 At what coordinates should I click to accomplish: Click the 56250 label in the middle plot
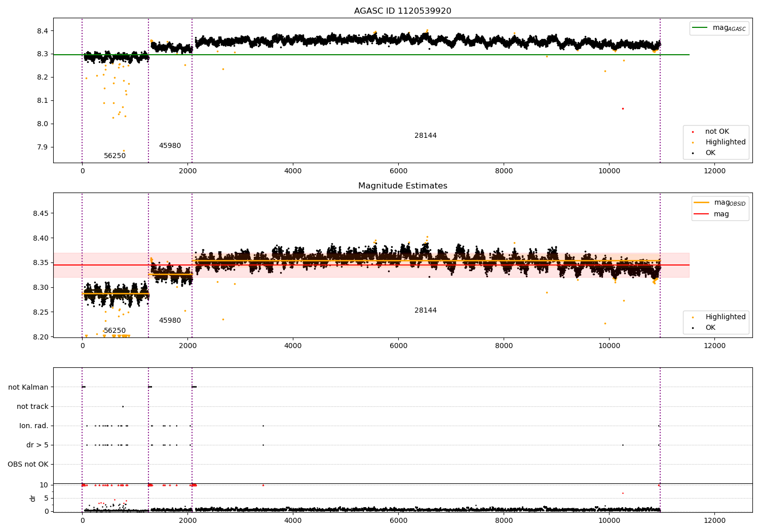coord(115,331)
